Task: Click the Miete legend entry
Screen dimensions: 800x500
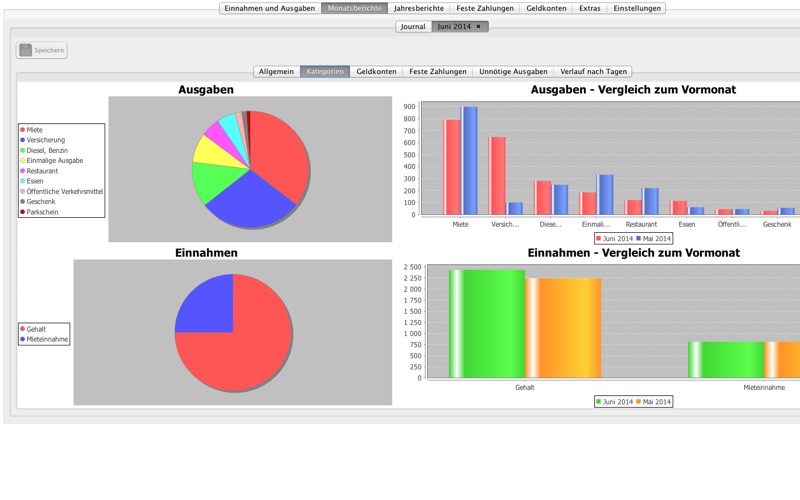Action: [31, 130]
